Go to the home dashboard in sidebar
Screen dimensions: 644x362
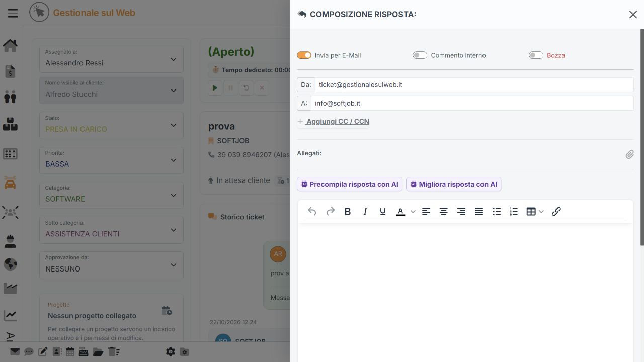10,45
